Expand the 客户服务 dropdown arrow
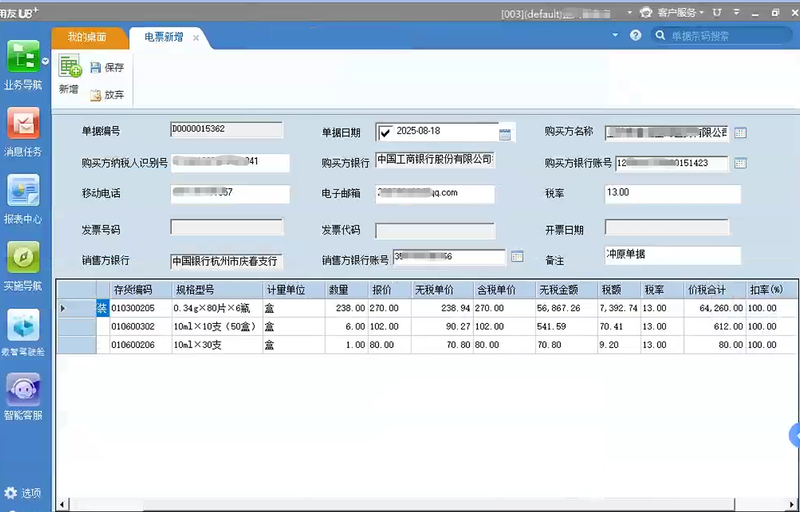Viewport: 800px width, 512px height. (x=702, y=12)
